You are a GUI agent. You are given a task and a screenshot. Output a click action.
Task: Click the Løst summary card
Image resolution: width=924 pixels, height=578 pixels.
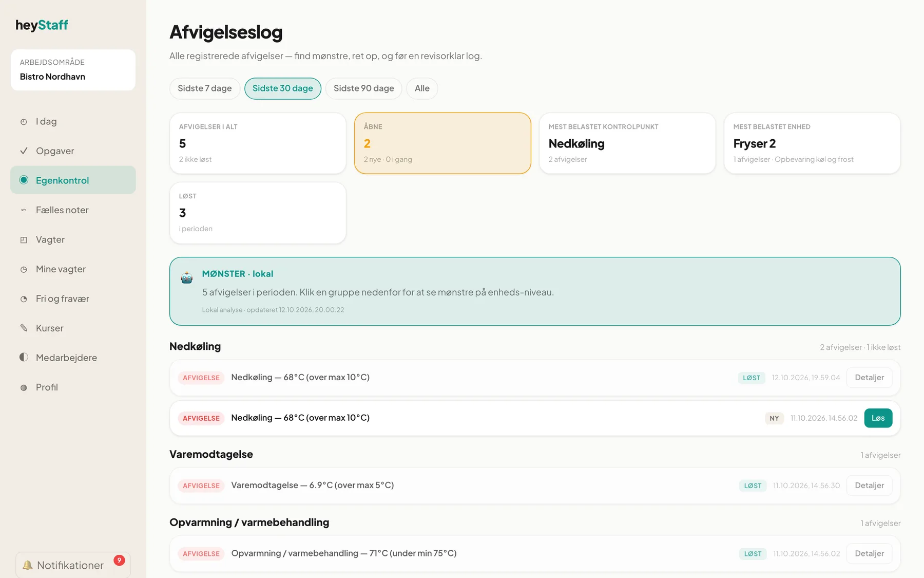coord(258,213)
